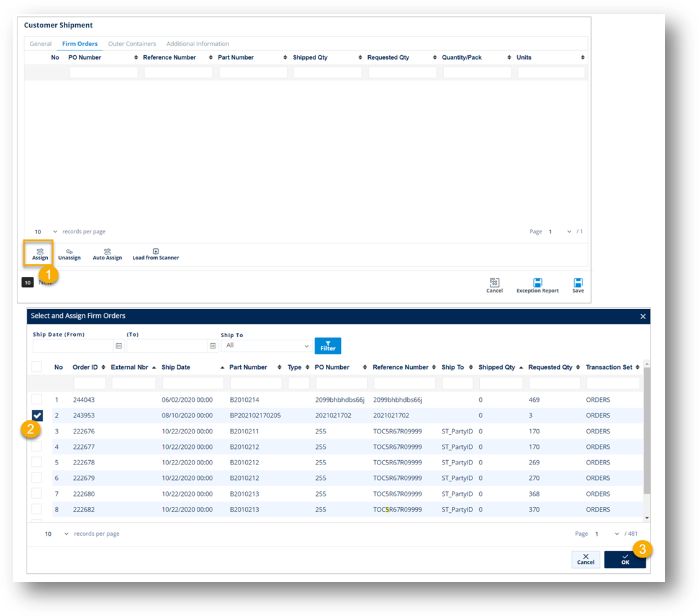Click the Load from Scanner icon
The image size is (699, 616).
click(x=156, y=251)
